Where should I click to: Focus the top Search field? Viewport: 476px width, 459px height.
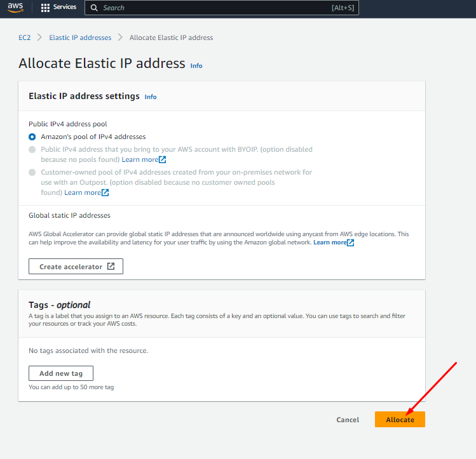pos(222,8)
